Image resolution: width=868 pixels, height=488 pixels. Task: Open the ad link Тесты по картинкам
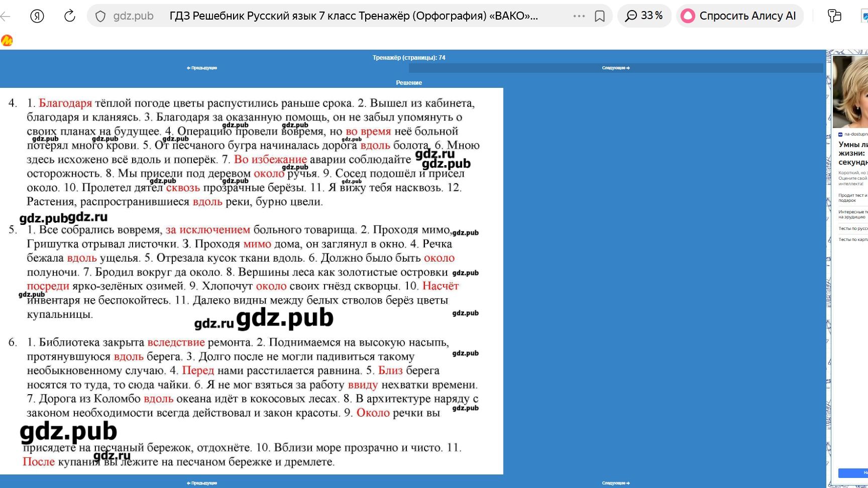tap(853, 239)
